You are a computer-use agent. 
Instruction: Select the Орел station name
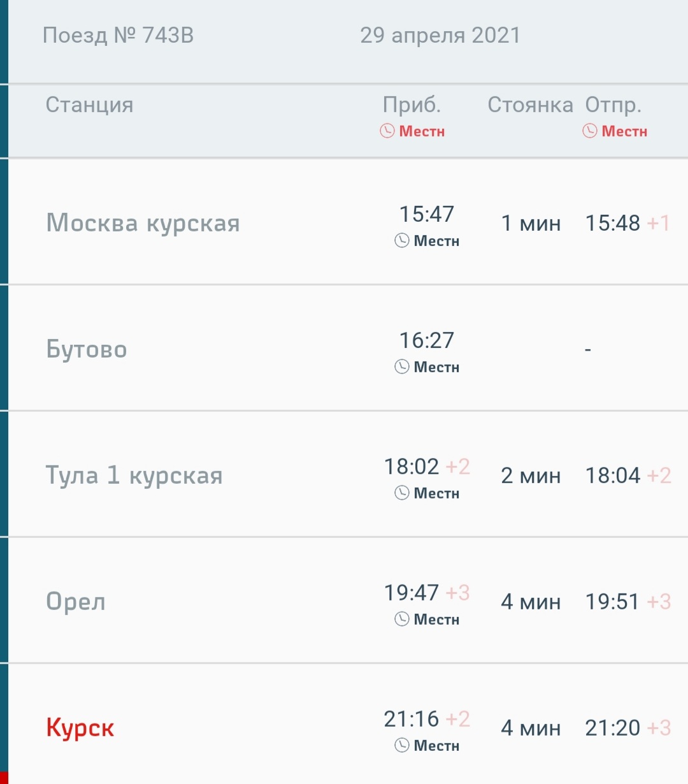point(76,602)
